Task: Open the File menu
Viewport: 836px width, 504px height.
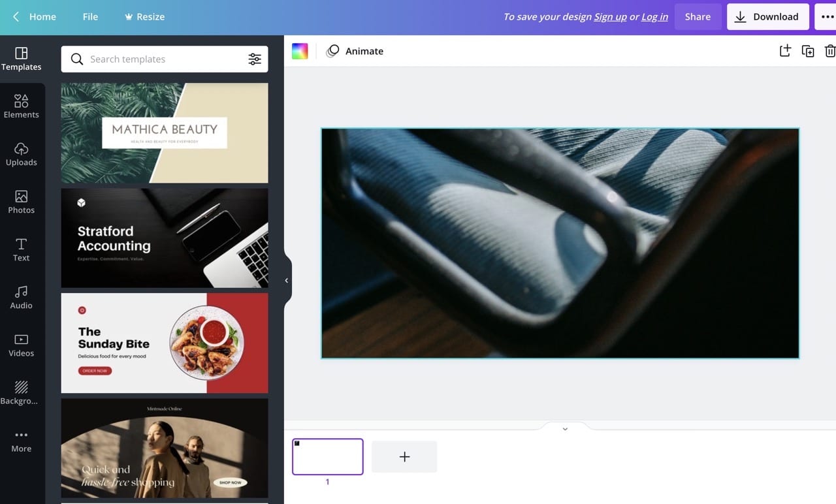Action: (x=90, y=17)
